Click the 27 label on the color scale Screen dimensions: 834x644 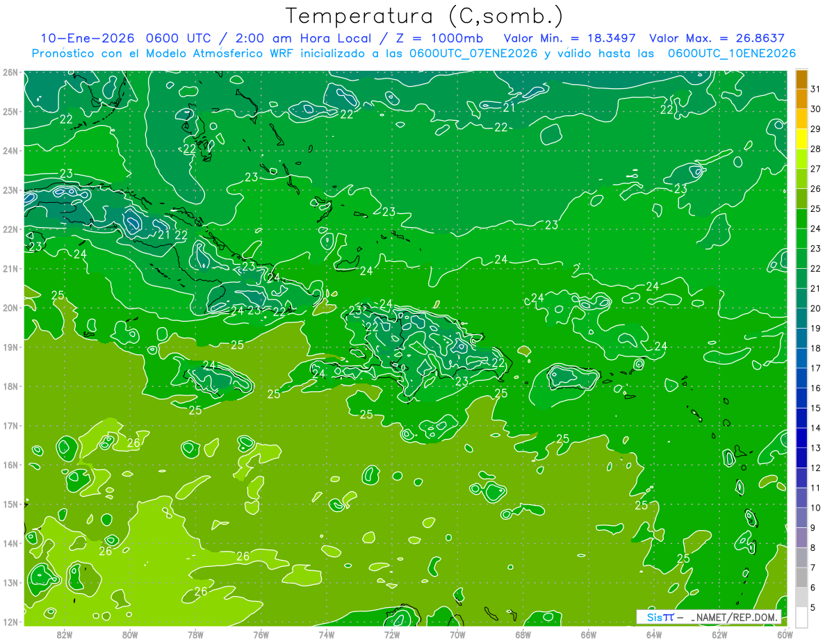click(x=816, y=169)
